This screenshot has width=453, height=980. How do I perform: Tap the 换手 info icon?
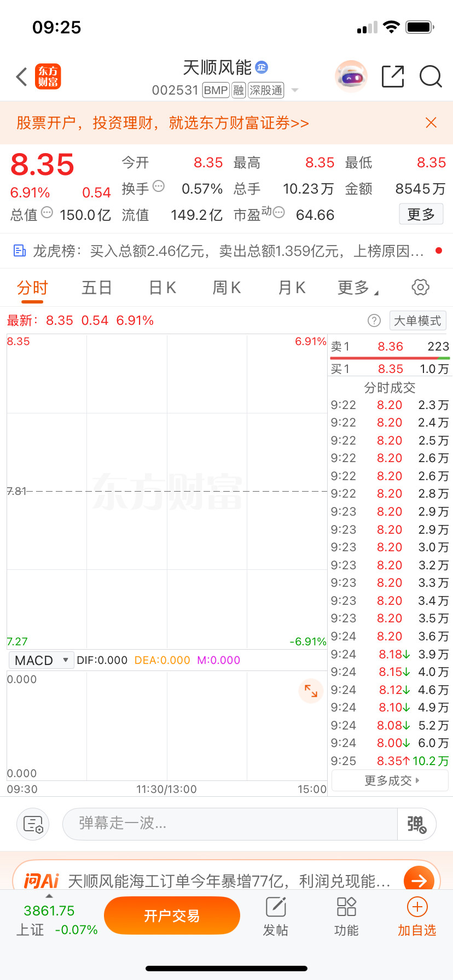159,186
